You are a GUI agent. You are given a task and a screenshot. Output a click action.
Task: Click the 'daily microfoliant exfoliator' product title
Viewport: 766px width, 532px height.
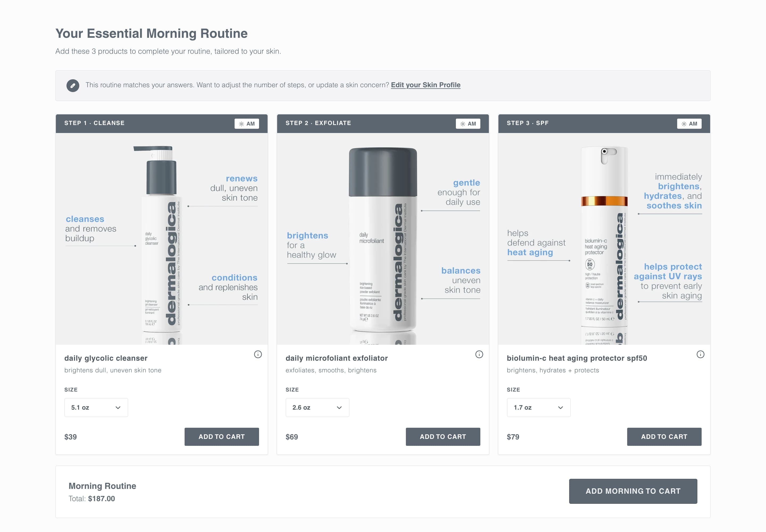tap(337, 358)
